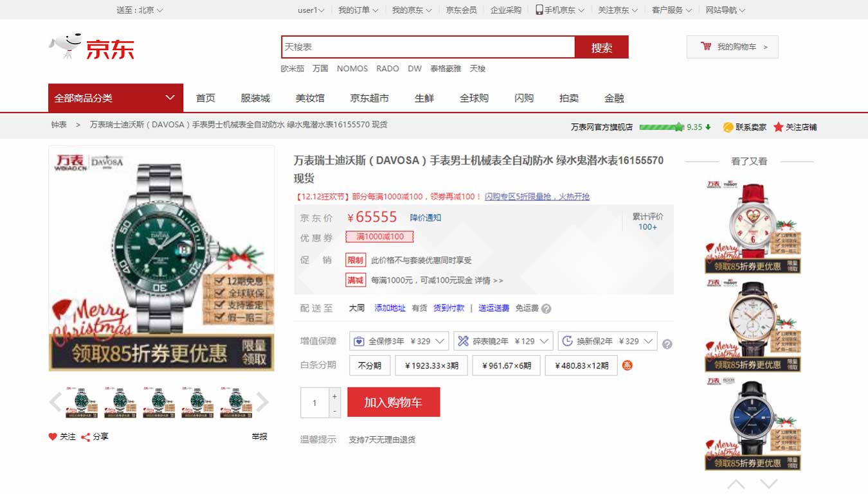Click the quantity input field
This screenshot has width=868, height=494.
tap(314, 403)
